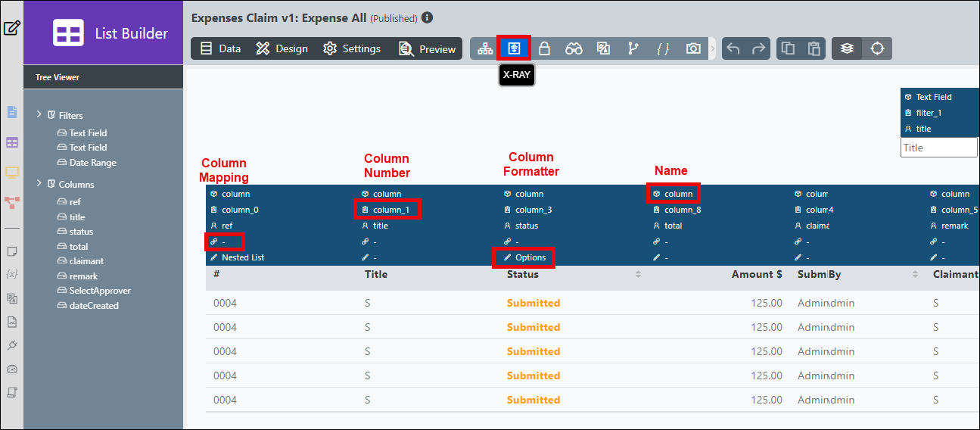
Task: Click inside the Title filter input
Action: [x=939, y=148]
